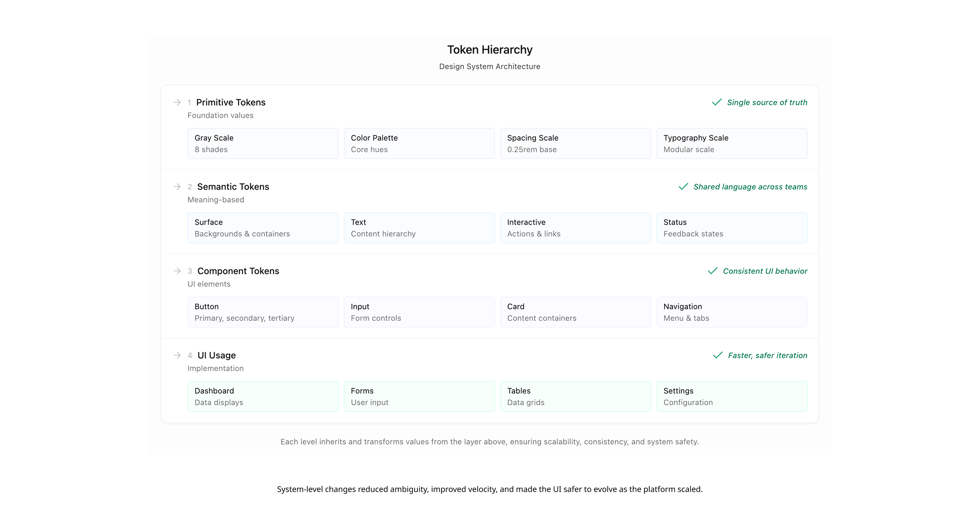This screenshot has width=980, height=523.
Task: Click the arrow icon beside Primitive Tokens
Action: tap(177, 102)
